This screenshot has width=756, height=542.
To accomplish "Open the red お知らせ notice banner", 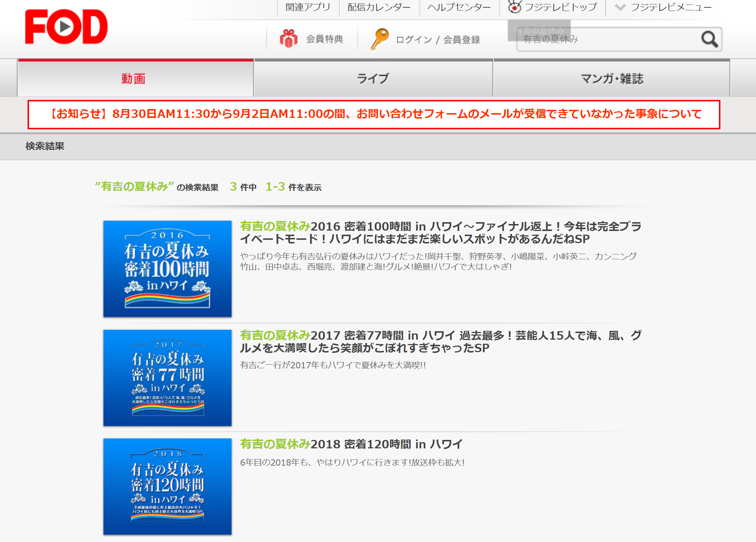I will pyautogui.click(x=374, y=114).
